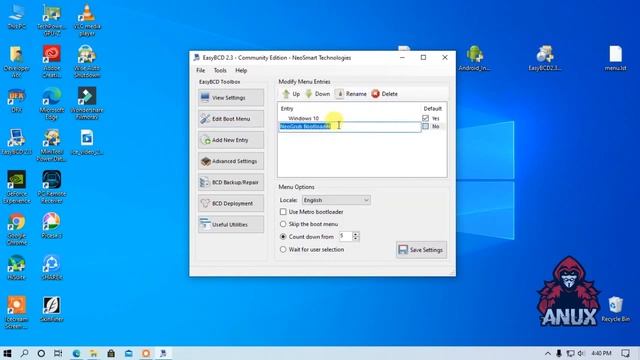The height and width of the screenshot is (360, 640).
Task: Select This PC desktop icon
Action: coord(17,16)
